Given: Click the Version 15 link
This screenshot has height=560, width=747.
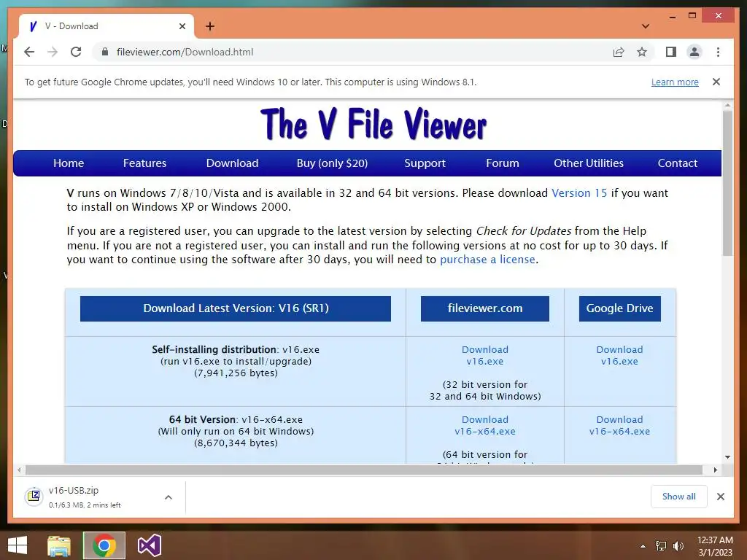Looking at the screenshot, I should pyautogui.click(x=579, y=192).
